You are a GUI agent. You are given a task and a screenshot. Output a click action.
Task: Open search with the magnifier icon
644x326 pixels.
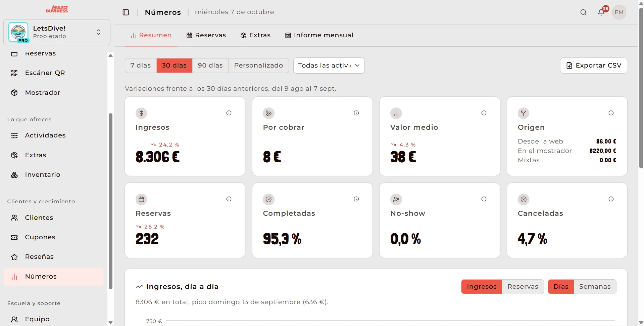click(584, 12)
